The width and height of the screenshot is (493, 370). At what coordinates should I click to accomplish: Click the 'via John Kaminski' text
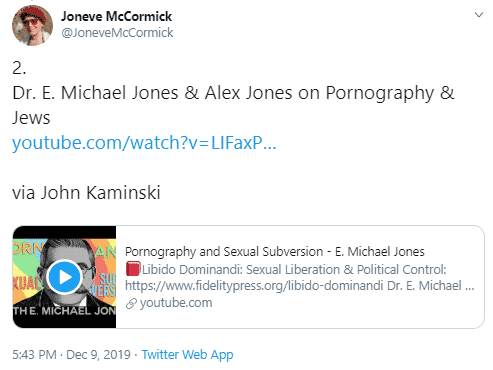86,193
